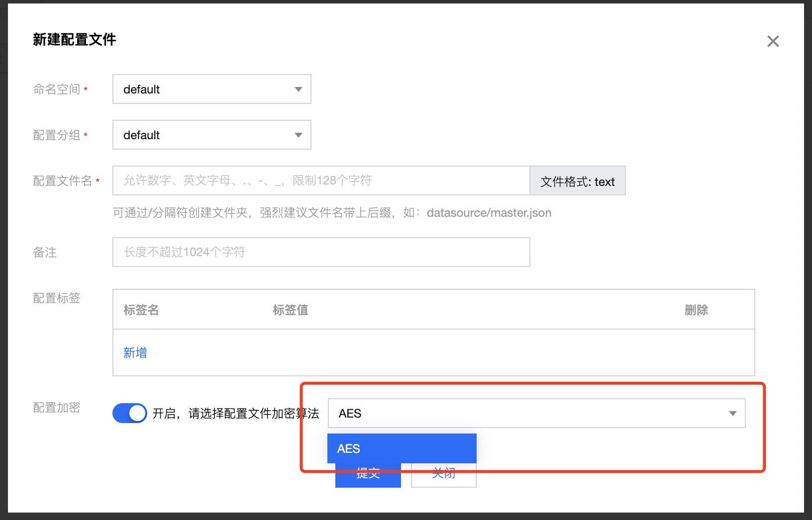Click 新增 to add a tag
Image resolution: width=812 pixels, height=520 pixels.
click(135, 353)
